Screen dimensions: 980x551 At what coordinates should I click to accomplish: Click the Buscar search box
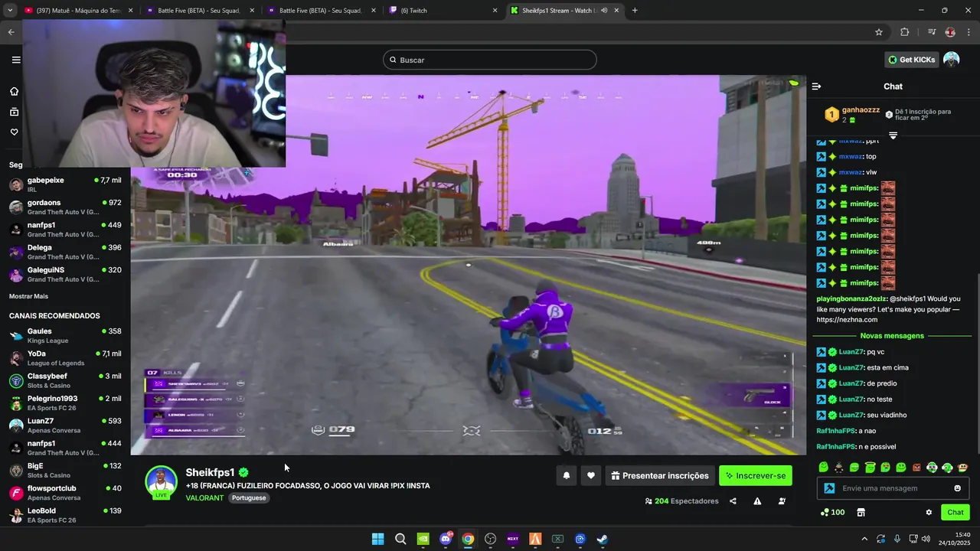490,60
